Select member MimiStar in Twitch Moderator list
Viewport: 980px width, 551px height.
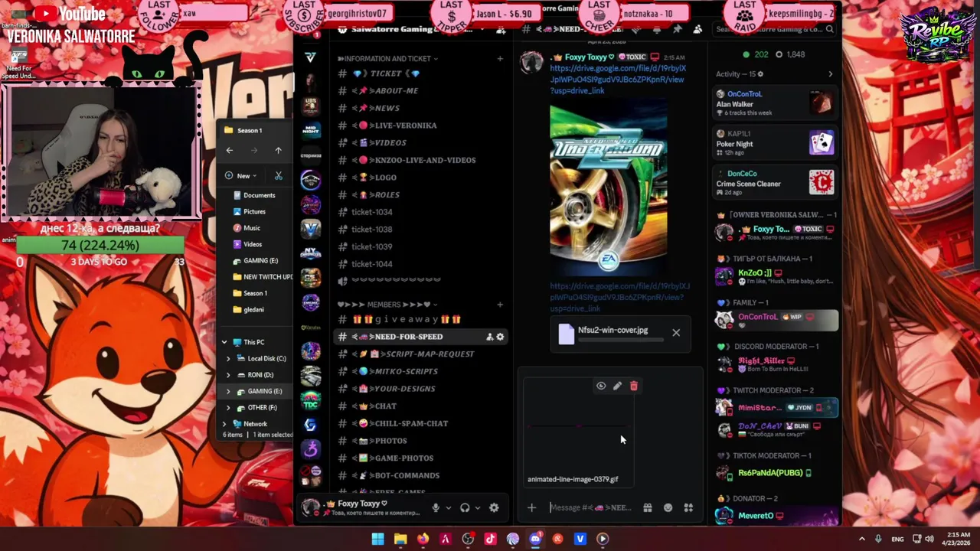point(775,408)
